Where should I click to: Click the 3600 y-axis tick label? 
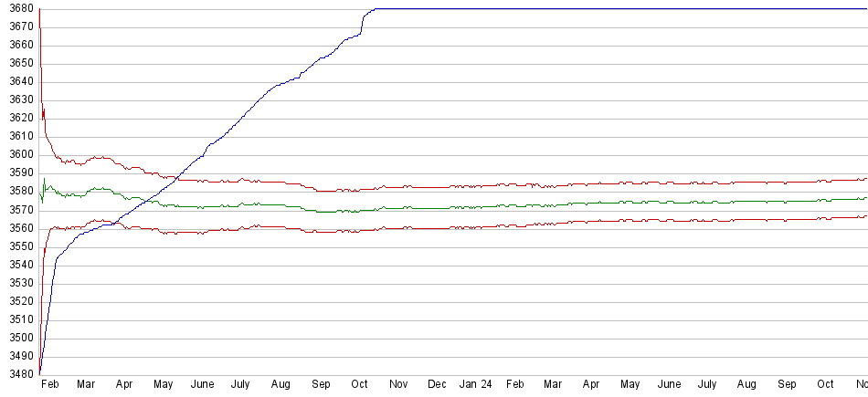coord(18,155)
